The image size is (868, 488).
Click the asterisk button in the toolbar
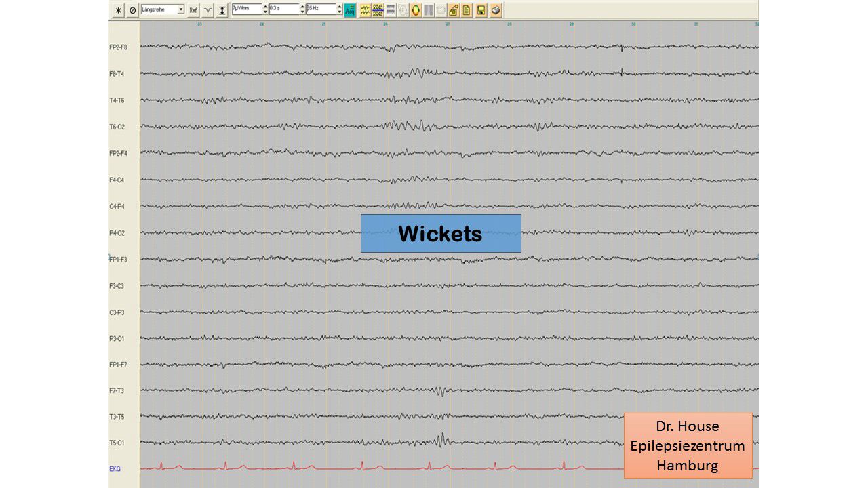coord(119,10)
